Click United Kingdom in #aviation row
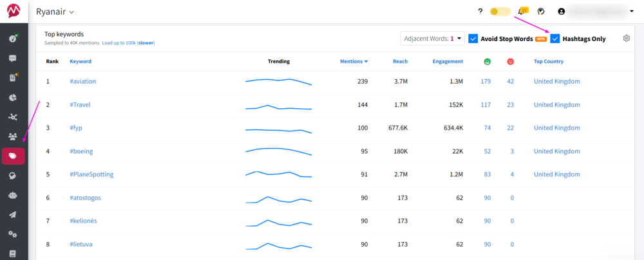The height and width of the screenshot is (260, 644). tap(557, 81)
